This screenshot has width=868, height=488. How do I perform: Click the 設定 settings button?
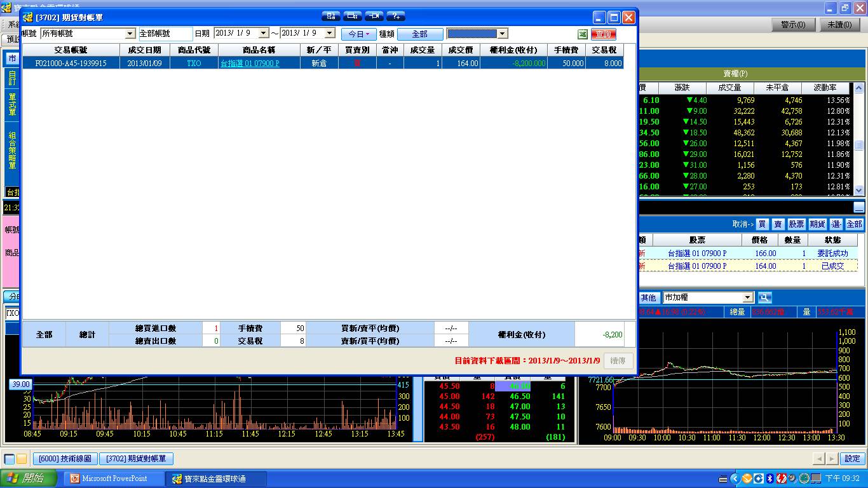click(x=853, y=459)
